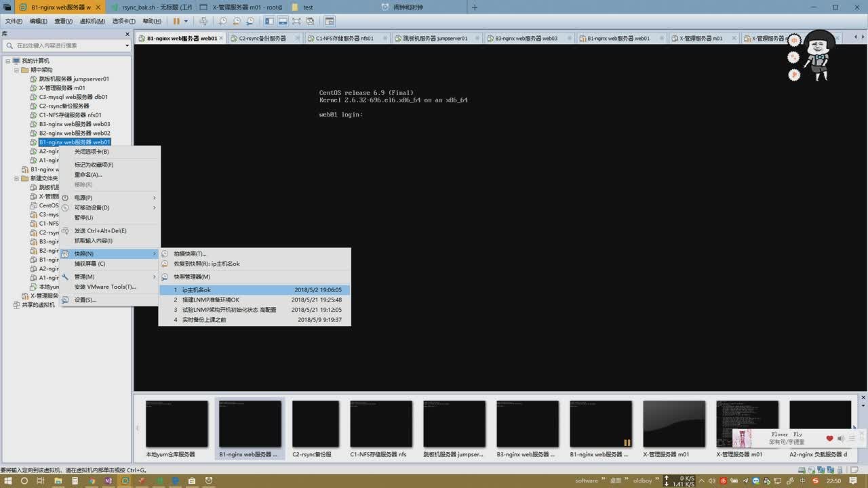Click the heart favorite icon in music widget
Viewport: 868px width, 488px height.
pos(829,439)
